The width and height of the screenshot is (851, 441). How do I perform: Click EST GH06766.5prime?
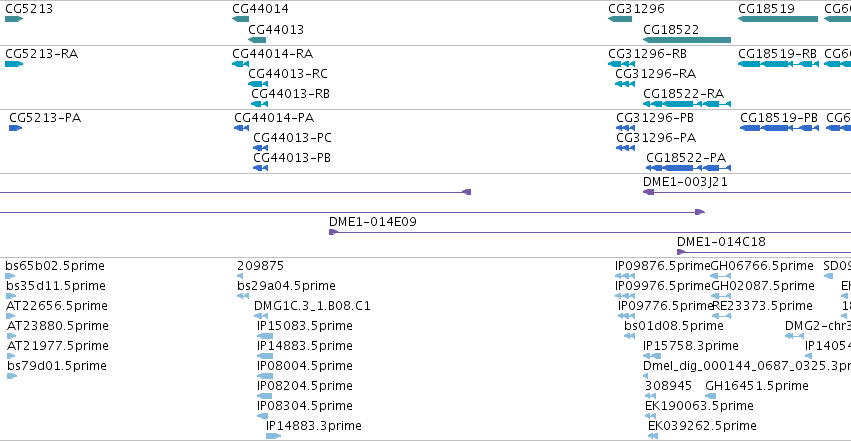pos(761,266)
